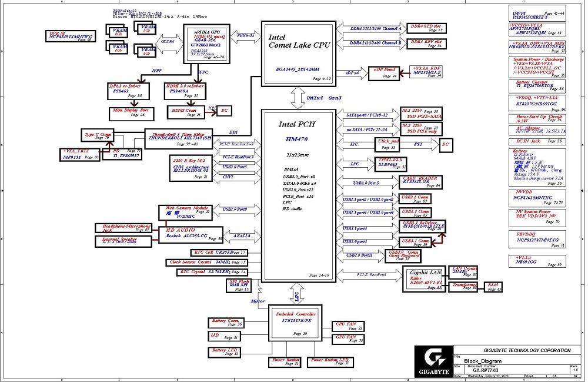
Task: Click the Mini Display Port box
Action: (131, 112)
